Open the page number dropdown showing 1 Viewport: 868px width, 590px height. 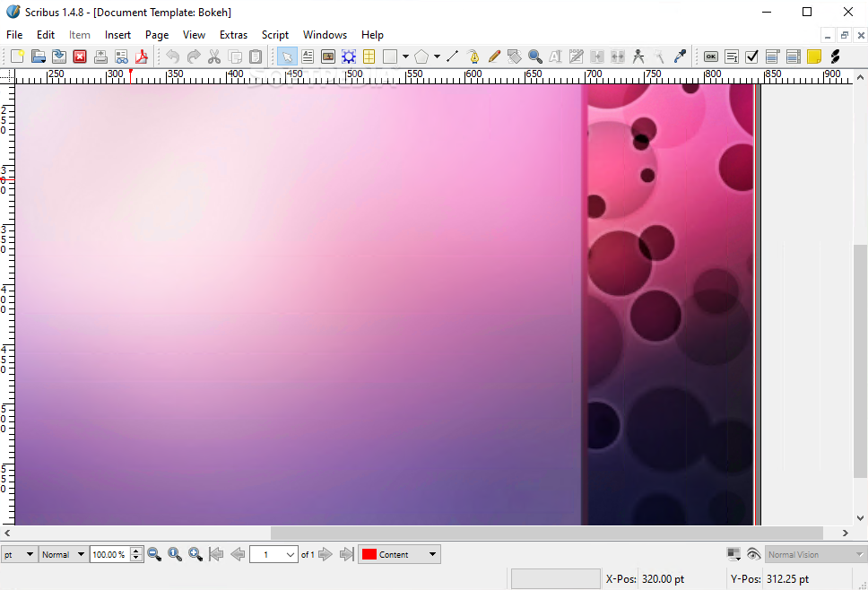pos(273,554)
